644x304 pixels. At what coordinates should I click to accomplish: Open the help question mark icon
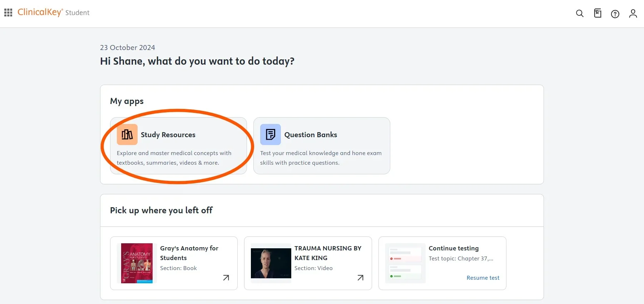click(615, 14)
